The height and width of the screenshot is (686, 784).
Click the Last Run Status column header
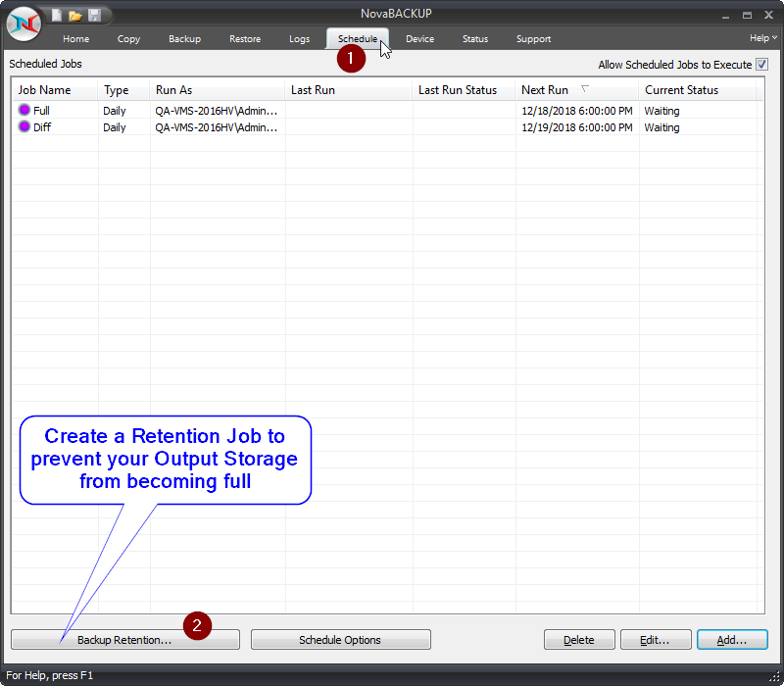coord(464,90)
